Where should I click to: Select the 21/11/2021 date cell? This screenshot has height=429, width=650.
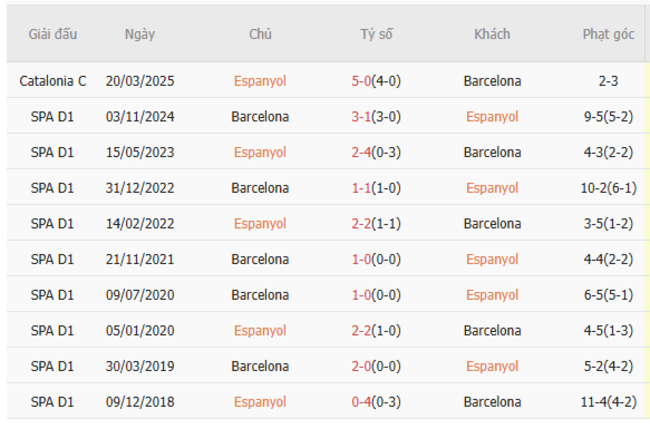point(139,260)
